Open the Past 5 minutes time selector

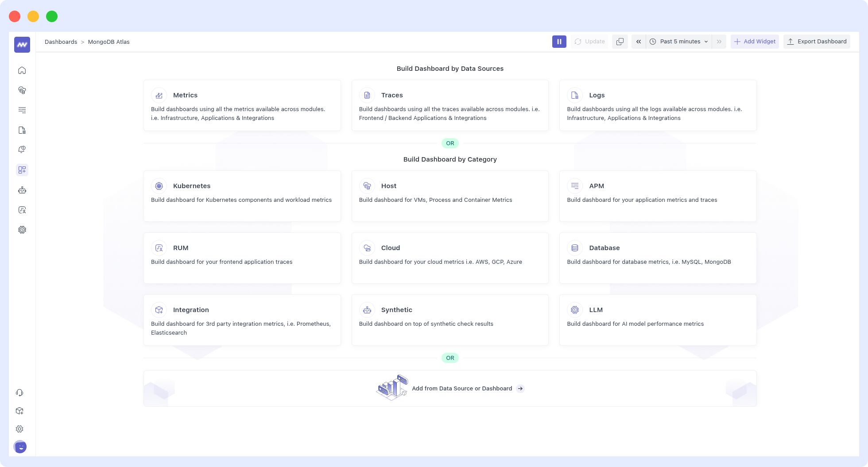[678, 41]
